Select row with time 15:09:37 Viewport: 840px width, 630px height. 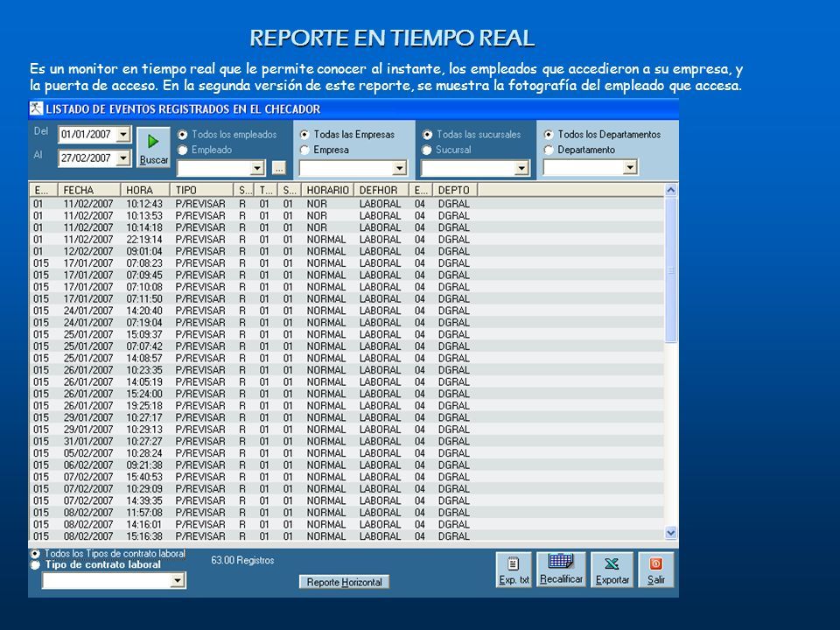[346, 334]
